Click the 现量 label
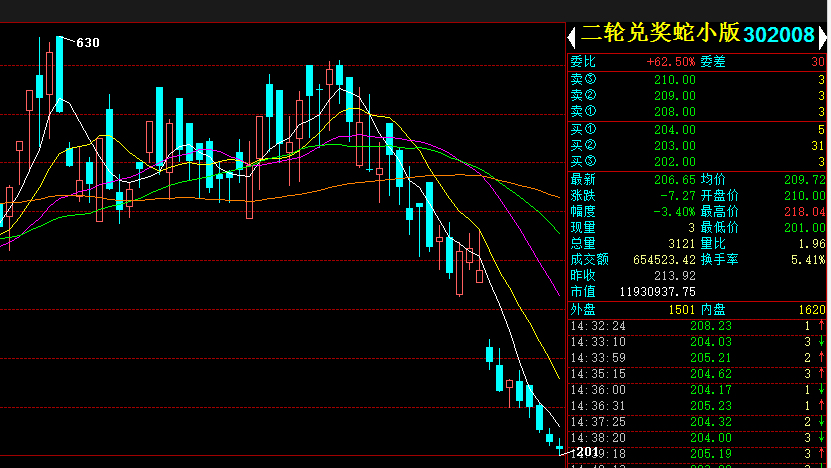 (583, 228)
